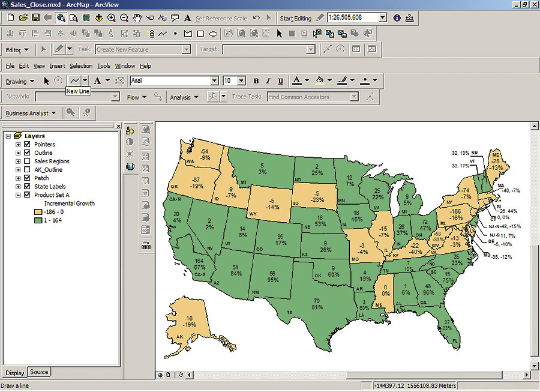
Task: Uncheck the State Labels layer
Action: (26, 187)
